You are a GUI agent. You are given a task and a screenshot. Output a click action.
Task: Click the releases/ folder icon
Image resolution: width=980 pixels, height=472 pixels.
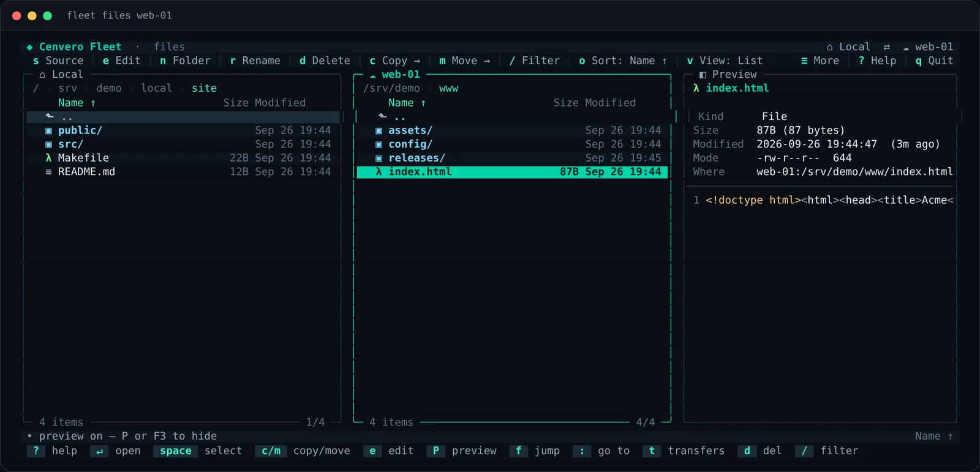point(379,158)
